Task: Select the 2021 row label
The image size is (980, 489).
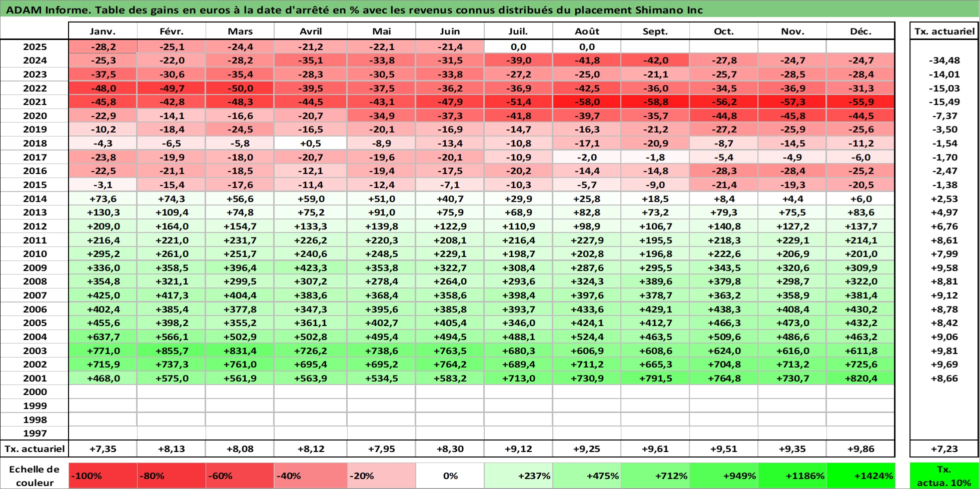Action: point(35,102)
